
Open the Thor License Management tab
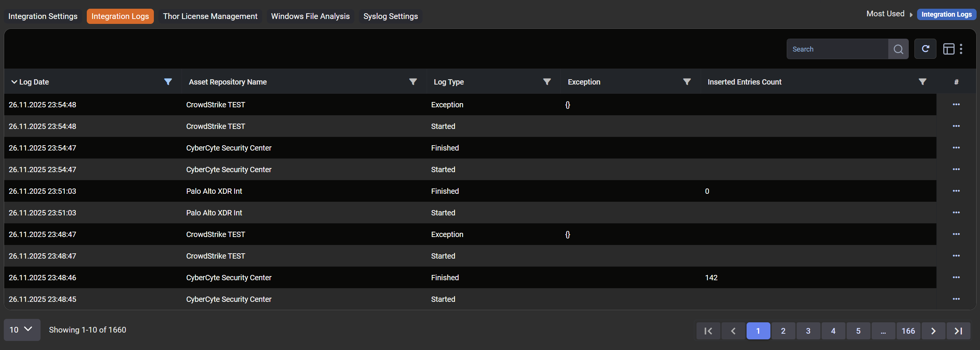click(x=210, y=16)
